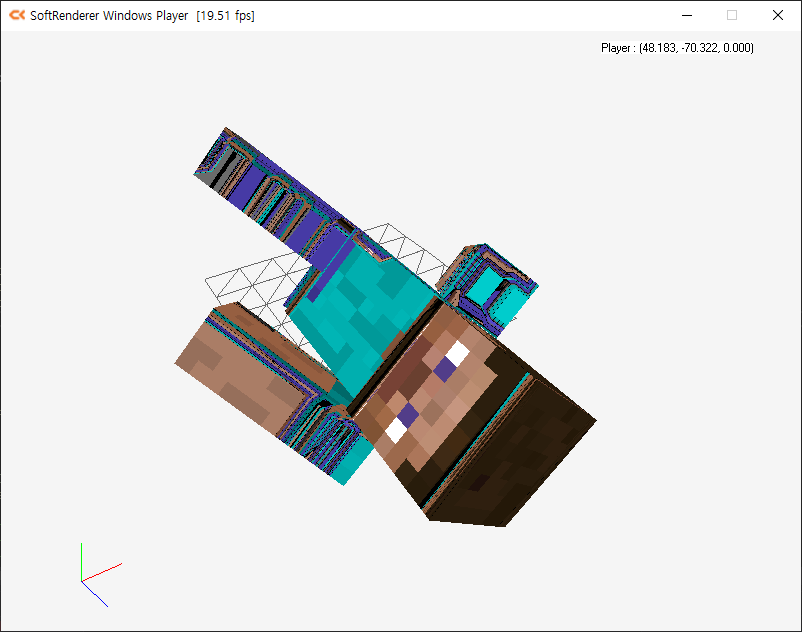Image resolution: width=802 pixels, height=632 pixels.
Task: Minimize the SoftRenderer window
Action: [x=686, y=15]
